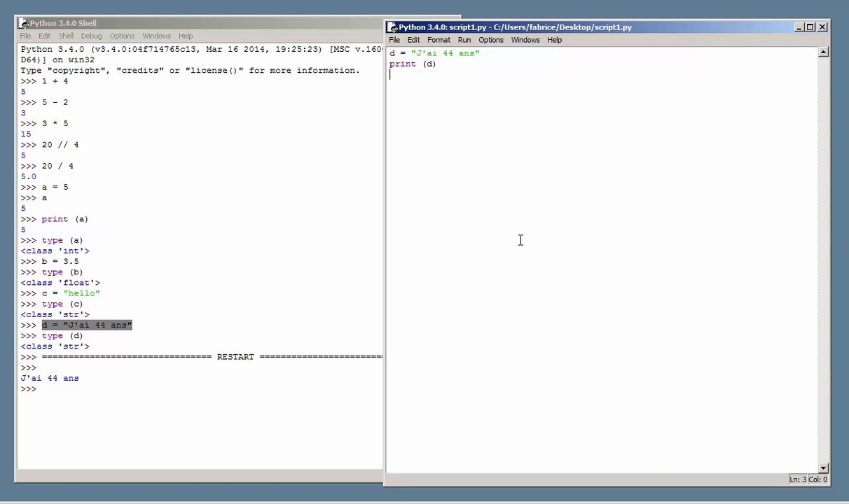849x504 pixels.
Task: Open File menu in script1.py editor
Action: tap(394, 40)
